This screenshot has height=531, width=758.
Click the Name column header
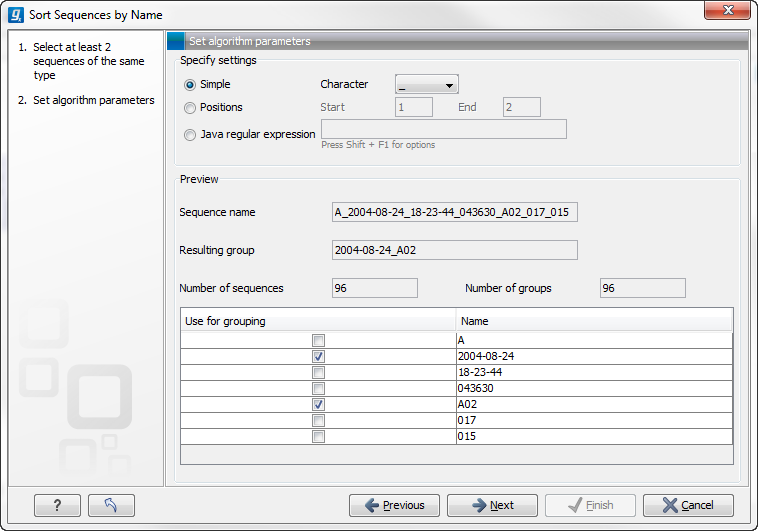pos(594,321)
